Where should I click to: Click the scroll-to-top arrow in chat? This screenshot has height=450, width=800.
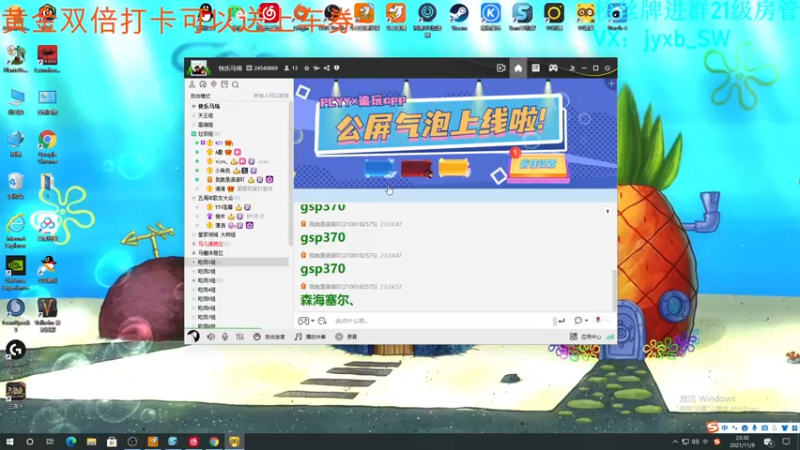click(607, 211)
